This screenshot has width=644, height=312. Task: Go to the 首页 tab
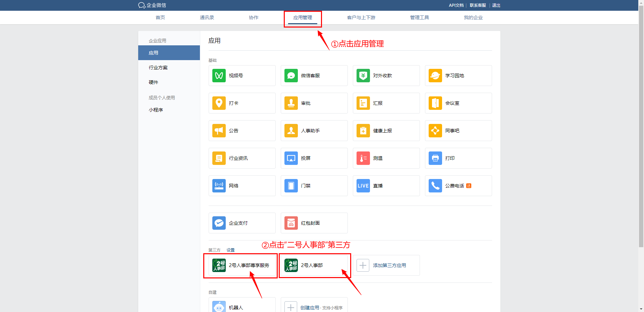(x=160, y=17)
